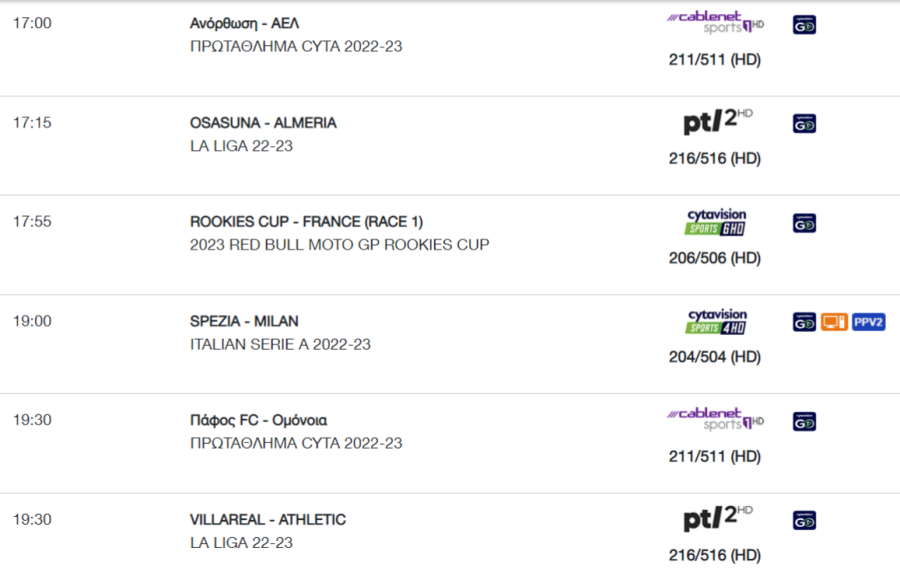Click the blue PPV2 badge
This screenshot has width=900, height=576.
pyautogui.click(x=868, y=322)
